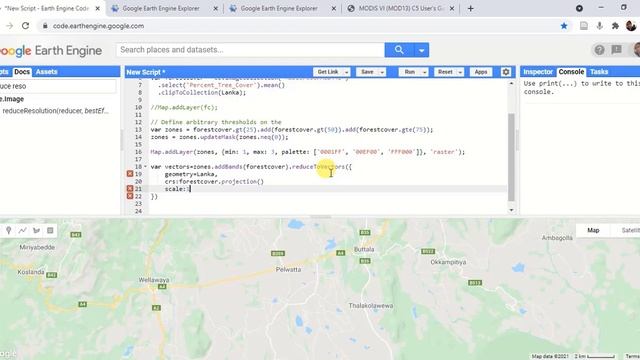Click the round dark icon on the tab strip

[579, 8]
